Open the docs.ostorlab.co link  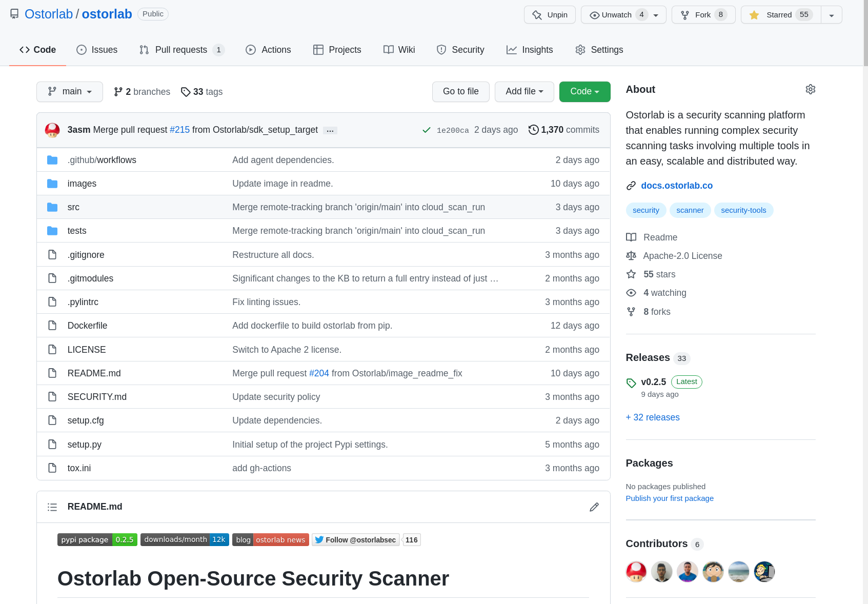677,186
